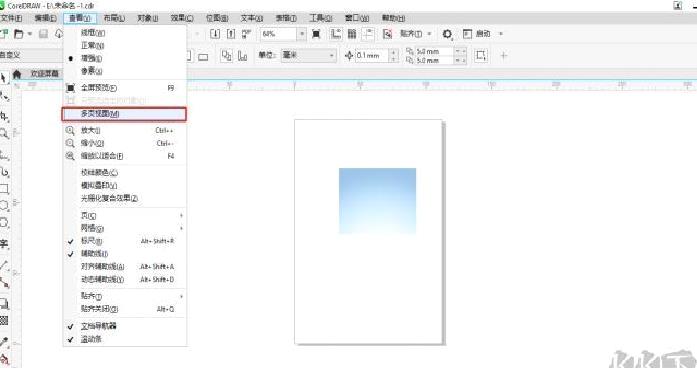Viewport: 697px width, 368px height.
Task: Click the Export up-arrow icon
Action: 231,34
